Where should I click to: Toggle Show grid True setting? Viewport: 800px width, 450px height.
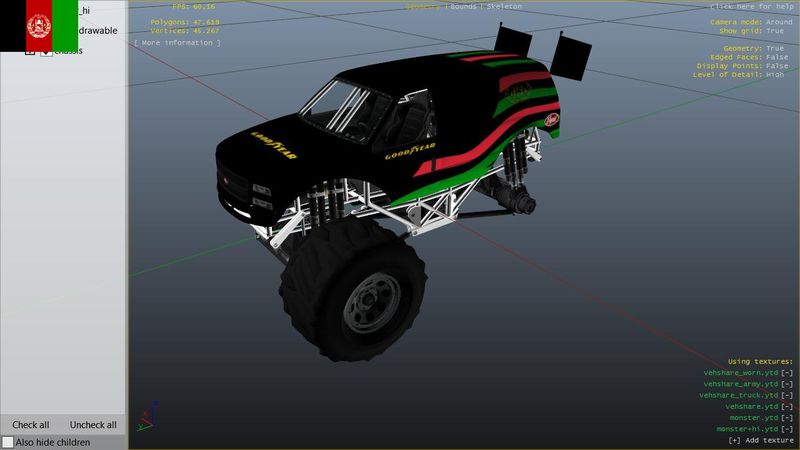tap(774, 31)
